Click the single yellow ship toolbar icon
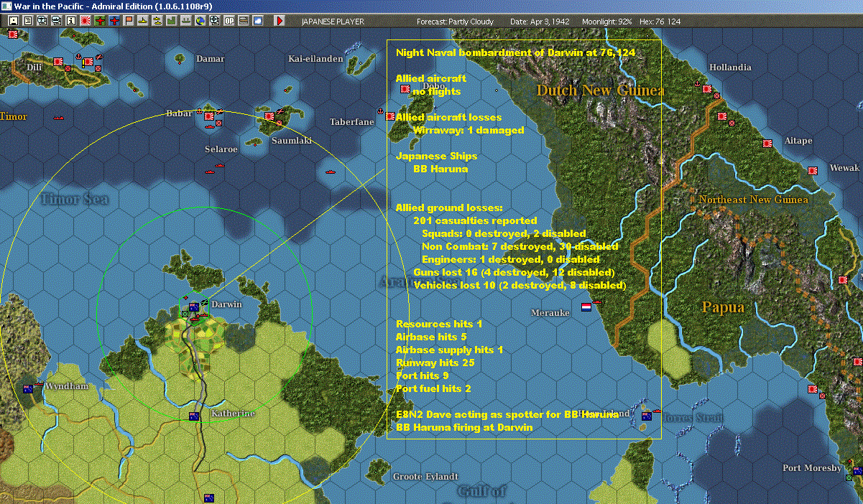 143,21
